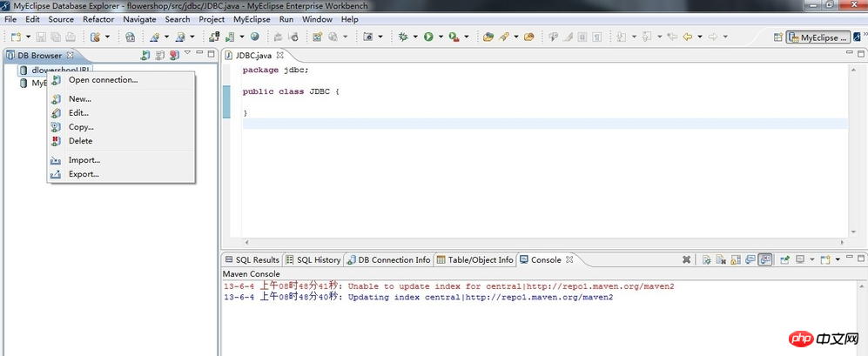Screen dimensions: 868x356
Task: Open the Refactor menu
Action: 98,19
